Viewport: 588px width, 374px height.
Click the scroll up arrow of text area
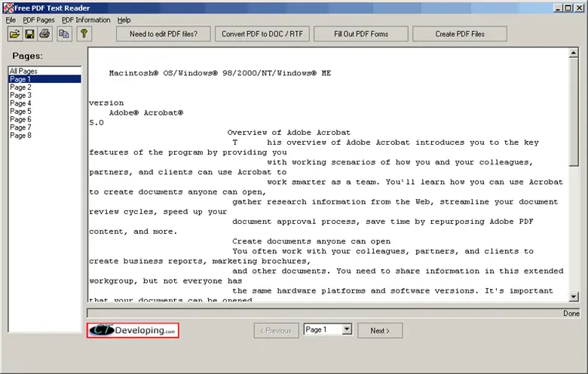[573, 54]
